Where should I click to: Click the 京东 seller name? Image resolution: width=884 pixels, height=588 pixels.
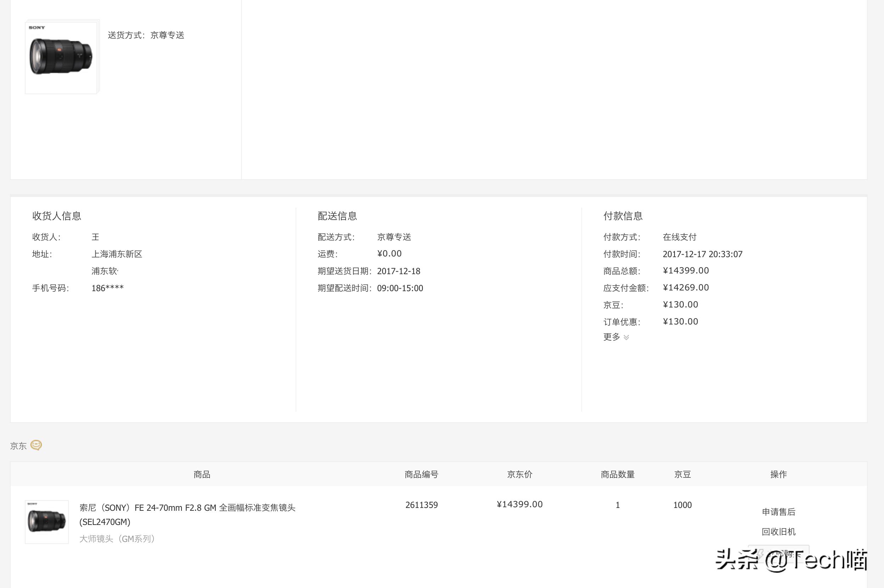tap(18, 446)
